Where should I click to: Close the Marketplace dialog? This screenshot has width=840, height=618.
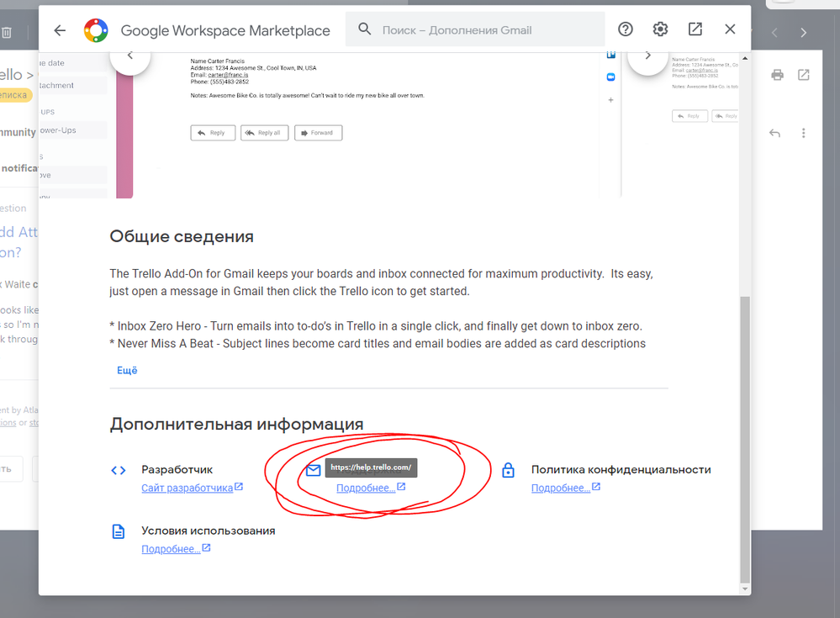(x=730, y=29)
